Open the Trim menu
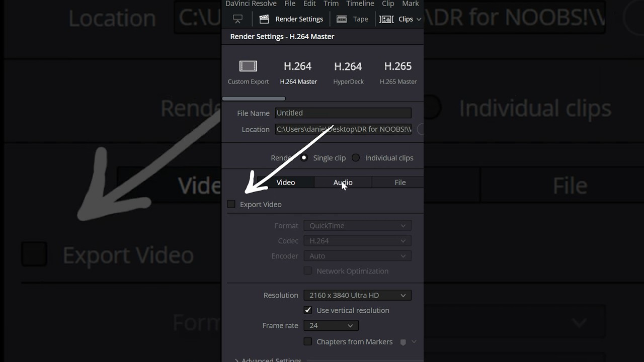644x362 pixels. coord(331,4)
